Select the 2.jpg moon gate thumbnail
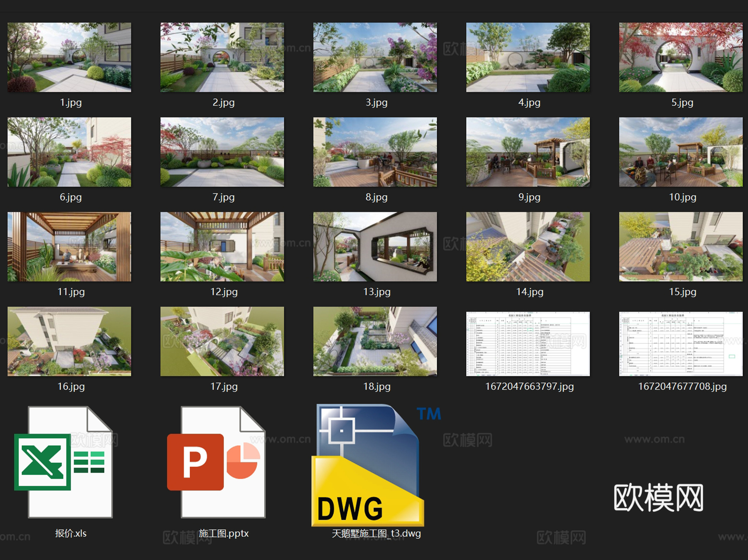Screen dimensions: 748x560 [x=222, y=57]
